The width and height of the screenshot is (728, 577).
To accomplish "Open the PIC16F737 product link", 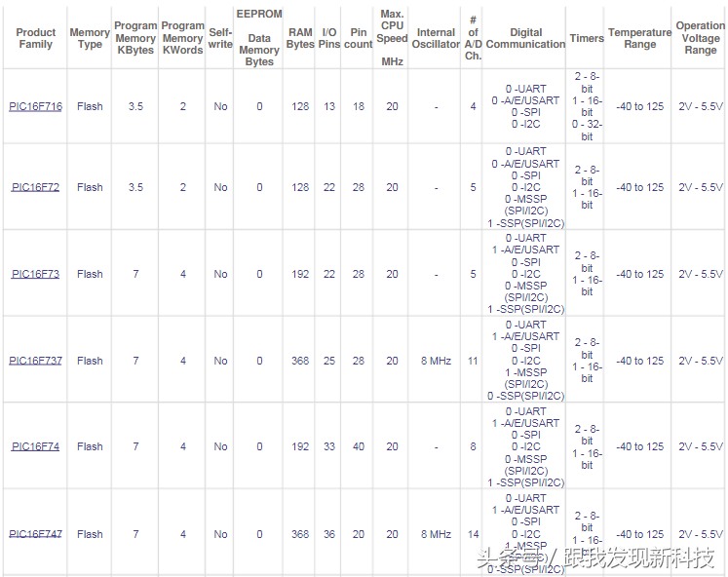I will pos(35,361).
